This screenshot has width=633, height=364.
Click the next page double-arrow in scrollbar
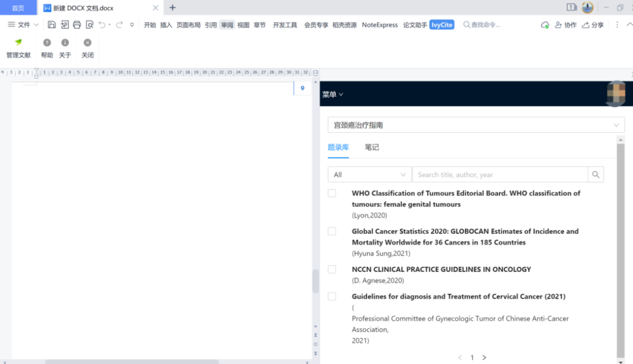[x=315, y=353]
